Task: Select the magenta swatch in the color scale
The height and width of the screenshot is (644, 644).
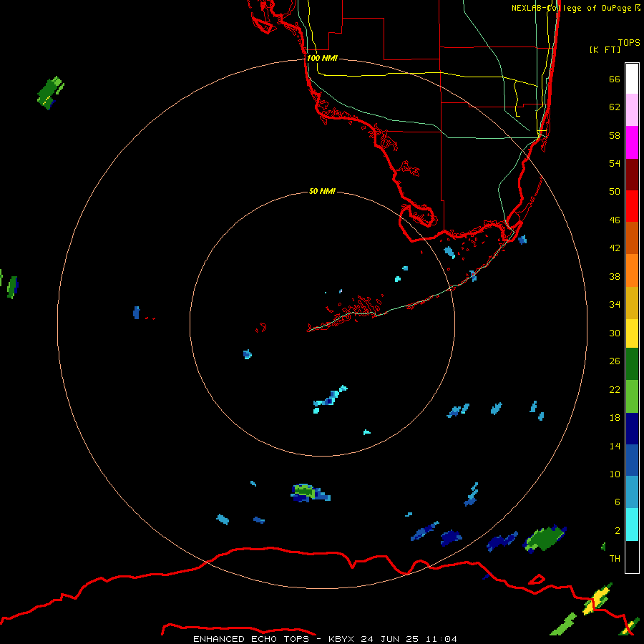Action: (632, 142)
